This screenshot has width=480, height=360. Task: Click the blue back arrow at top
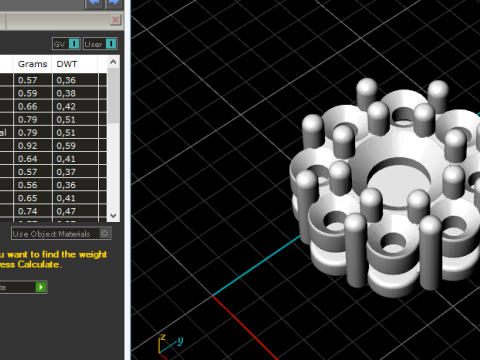[94, 3]
